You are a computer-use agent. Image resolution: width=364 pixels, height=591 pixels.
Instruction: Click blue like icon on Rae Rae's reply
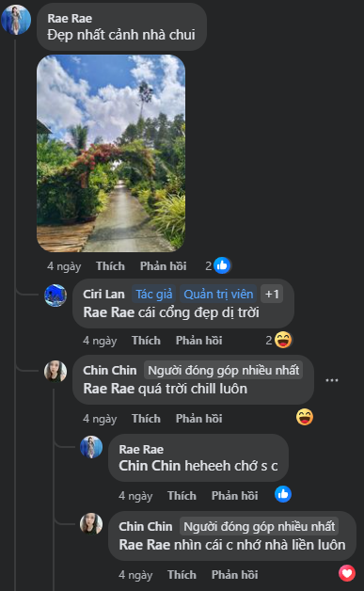283,494
